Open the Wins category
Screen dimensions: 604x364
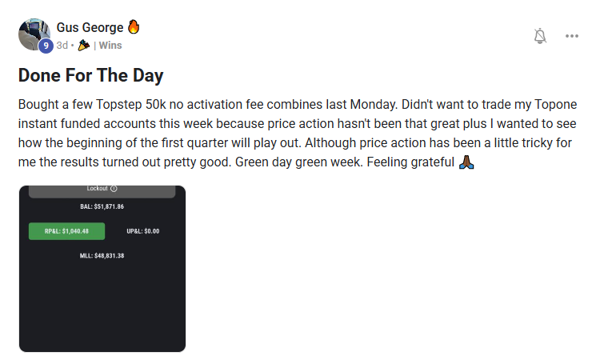110,46
